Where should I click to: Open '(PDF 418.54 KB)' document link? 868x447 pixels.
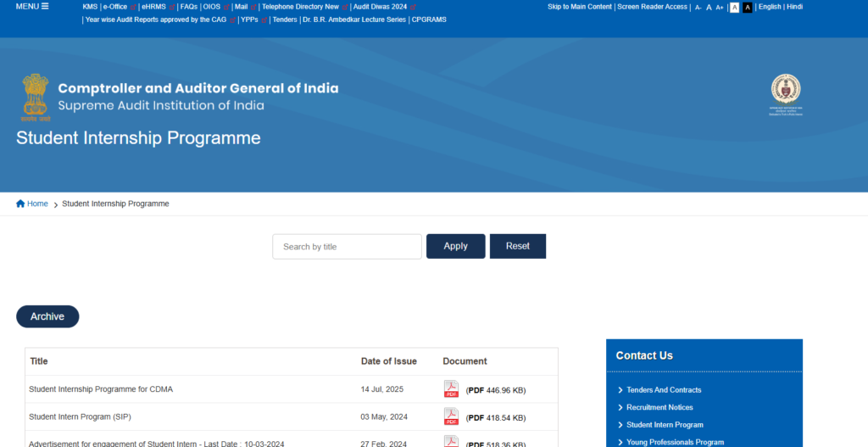click(496, 417)
